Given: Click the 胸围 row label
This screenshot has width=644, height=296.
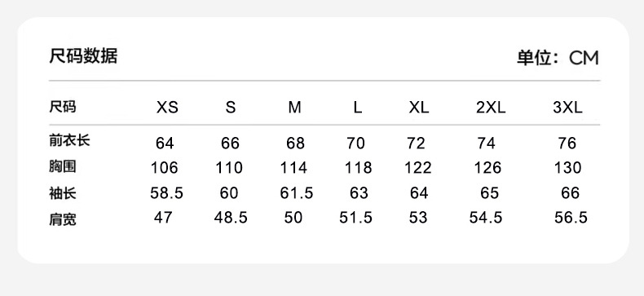Looking at the screenshot, I should [63, 166].
